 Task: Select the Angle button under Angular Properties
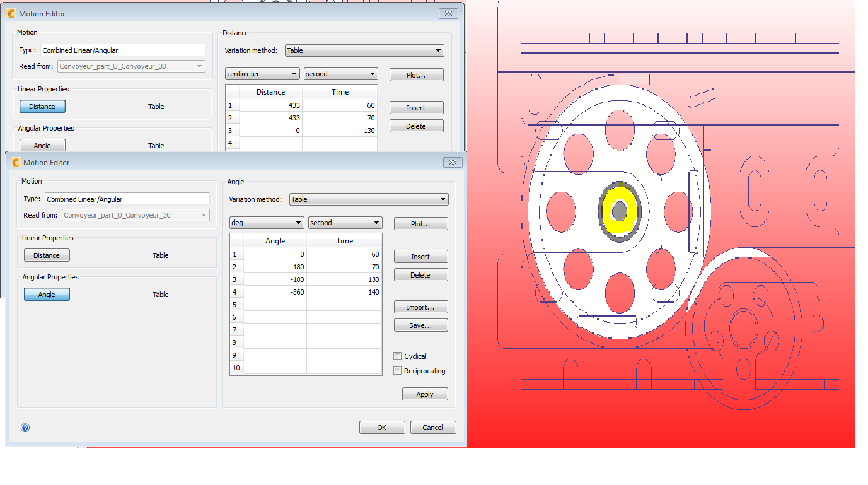[47, 294]
